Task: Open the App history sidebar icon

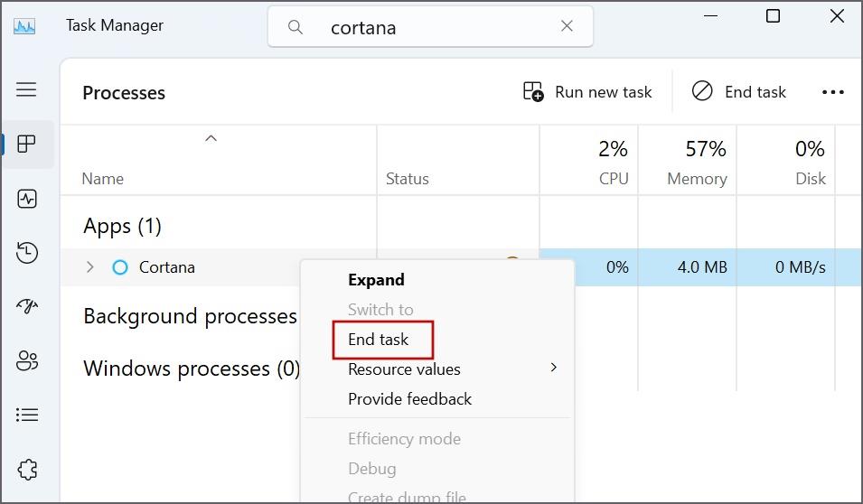Action: (27, 253)
